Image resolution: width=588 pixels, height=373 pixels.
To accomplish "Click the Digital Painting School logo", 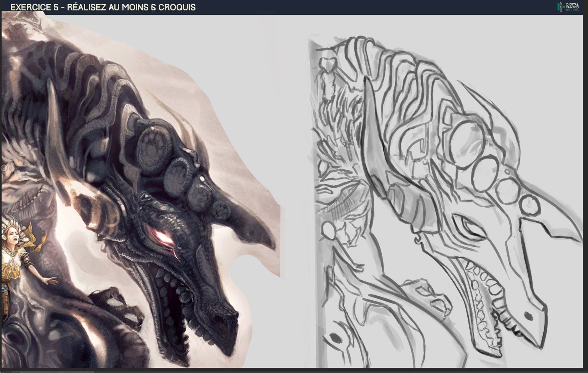I will coord(568,7).
